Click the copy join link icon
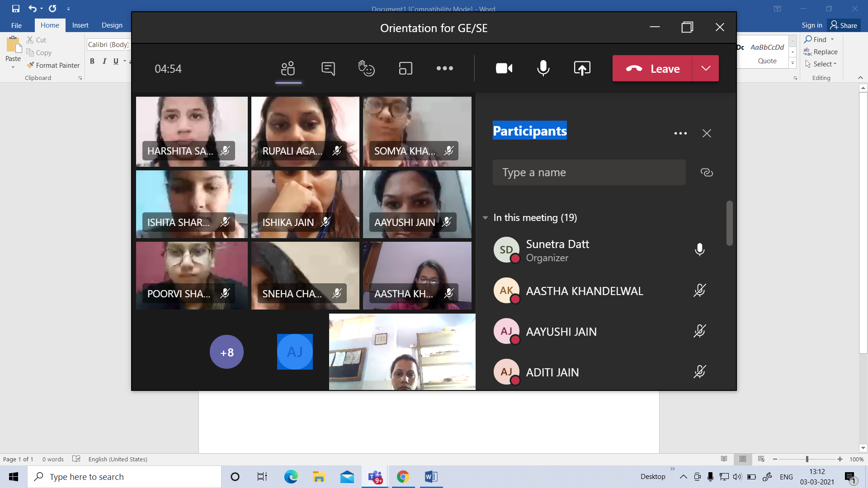This screenshot has height=488, width=868. click(707, 173)
